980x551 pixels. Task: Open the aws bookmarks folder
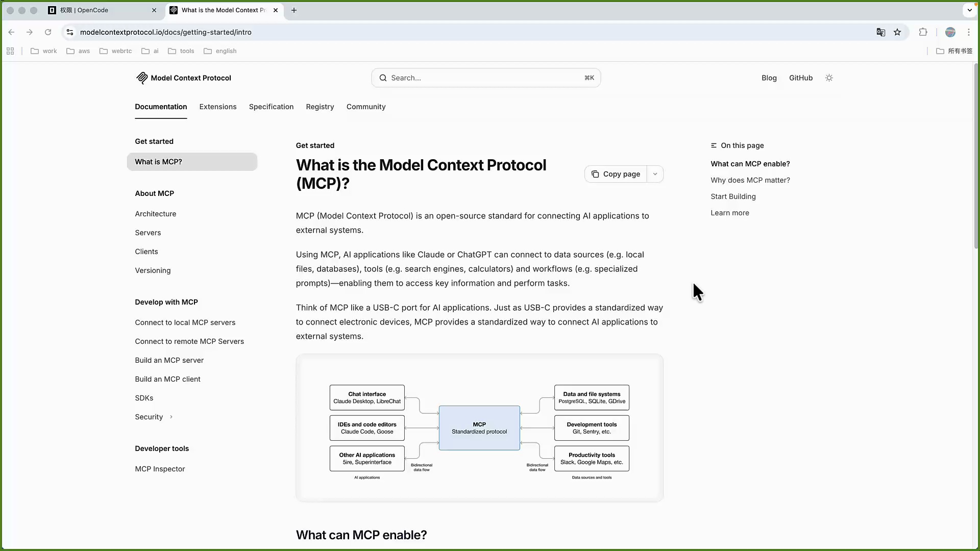(x=78, y=51)
